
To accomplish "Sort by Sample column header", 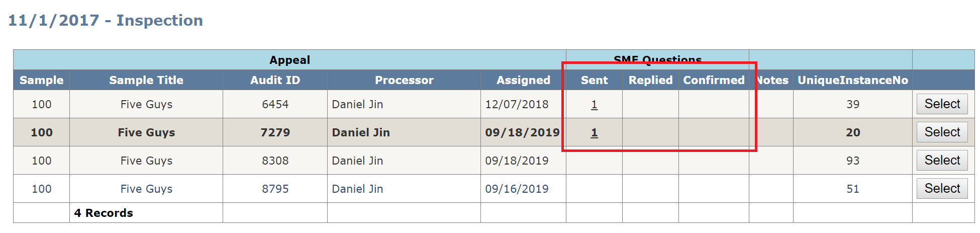I will pos(42,80).
